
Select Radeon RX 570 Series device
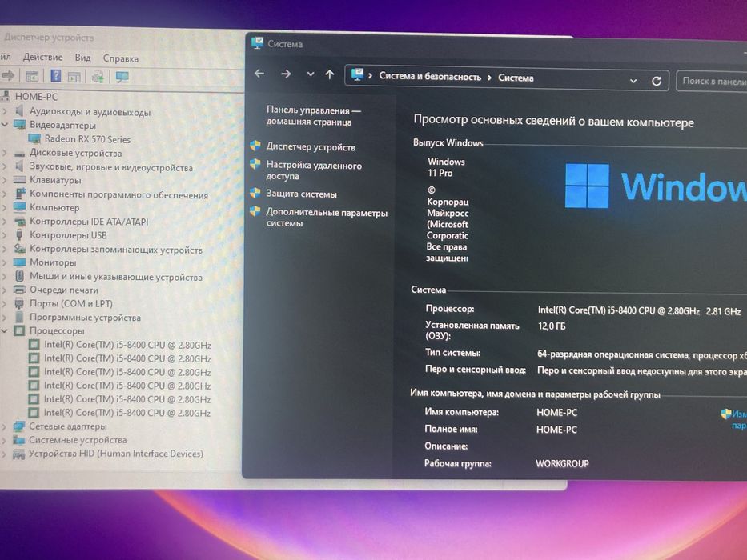[x=87, y=139]
